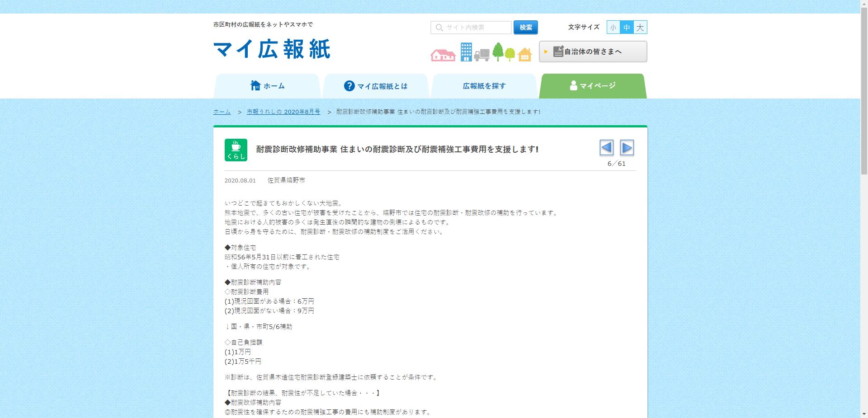Click the green trees icon in the header

pos(504,53)
